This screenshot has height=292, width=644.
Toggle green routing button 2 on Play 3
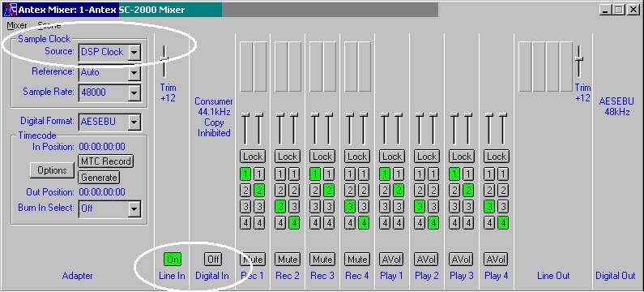[x=469, y=191]
